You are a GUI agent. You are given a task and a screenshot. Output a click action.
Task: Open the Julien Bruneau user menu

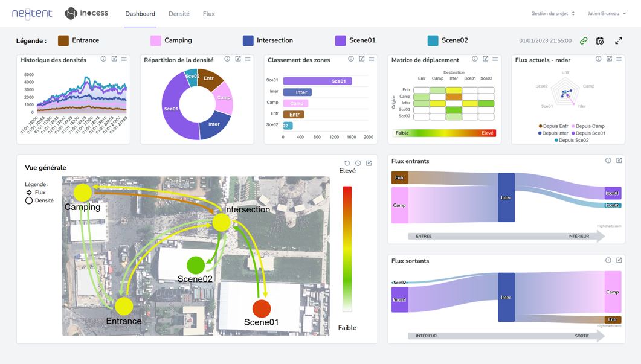(x=607, y=13)
